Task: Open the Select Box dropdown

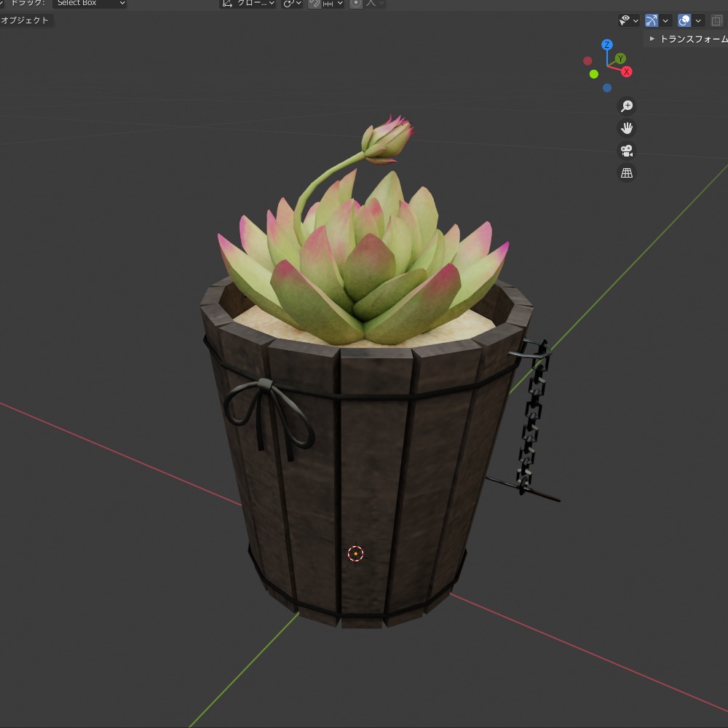Action: click(91, 4)
